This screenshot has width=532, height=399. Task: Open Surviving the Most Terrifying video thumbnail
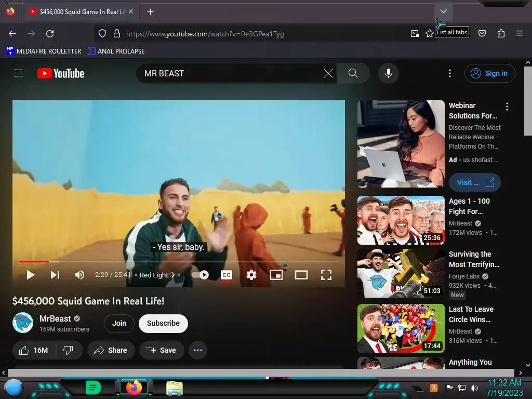click(401, 273)
